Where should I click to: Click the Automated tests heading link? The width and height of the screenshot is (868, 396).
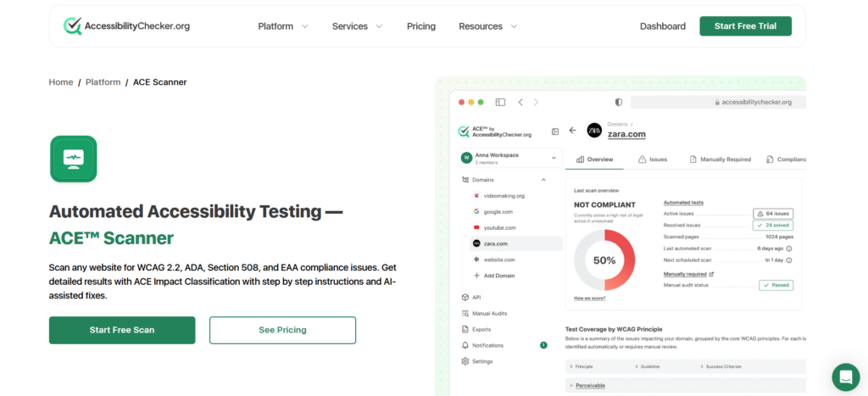[x=683, y=203]
